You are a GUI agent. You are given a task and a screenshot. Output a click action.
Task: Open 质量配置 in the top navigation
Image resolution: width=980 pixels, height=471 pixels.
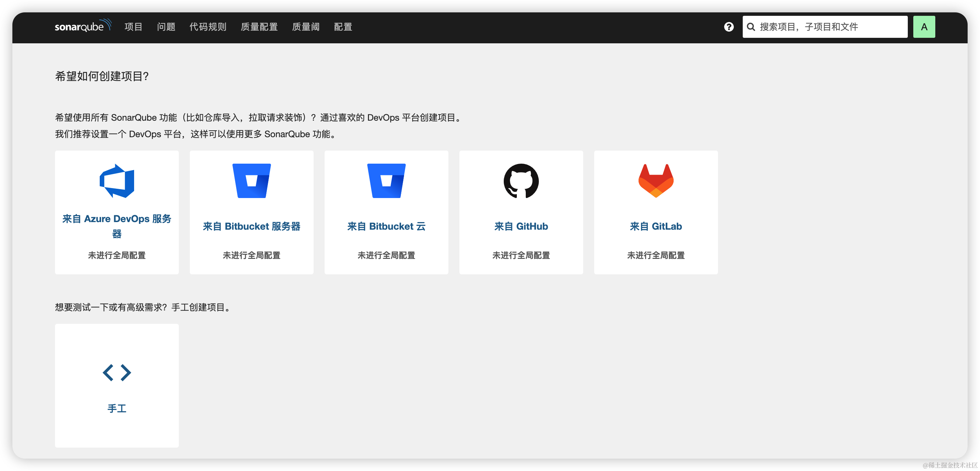tap(259, 27)
